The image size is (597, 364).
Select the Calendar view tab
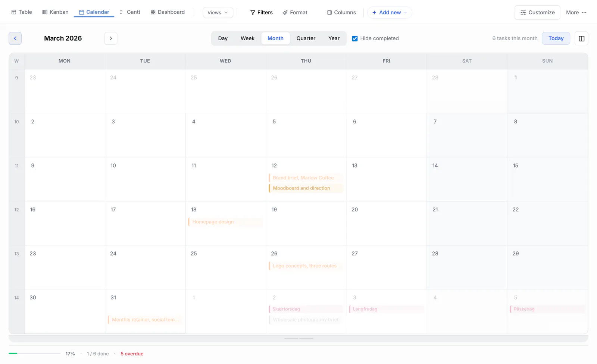pos(94,12)
